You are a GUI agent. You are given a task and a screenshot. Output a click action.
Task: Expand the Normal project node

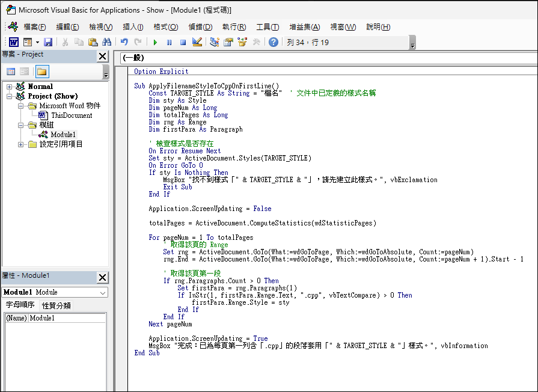coord(10,87)
